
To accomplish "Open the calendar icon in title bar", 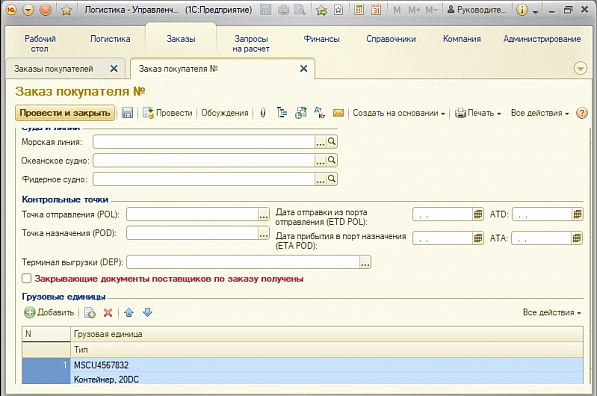I will (x=376, y=10).
